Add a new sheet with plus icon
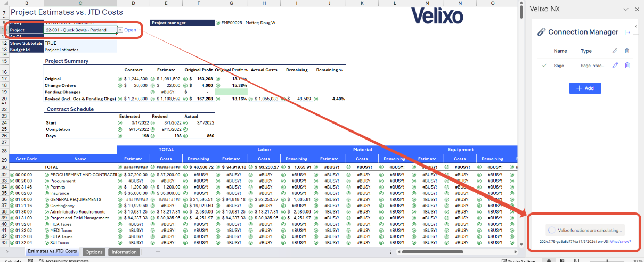The height and width of the screenshot is (262, 644). coord(158,252)
